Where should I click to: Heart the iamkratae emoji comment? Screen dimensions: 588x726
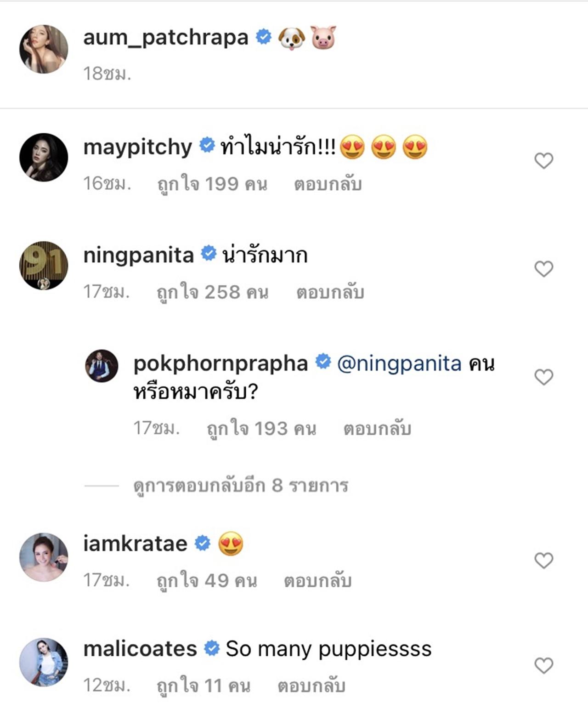(543, 561)
